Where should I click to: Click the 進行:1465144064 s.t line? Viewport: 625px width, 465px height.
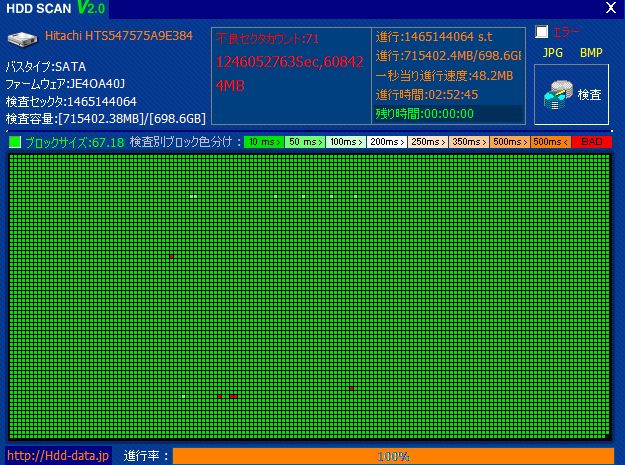(x=434, y=37)
